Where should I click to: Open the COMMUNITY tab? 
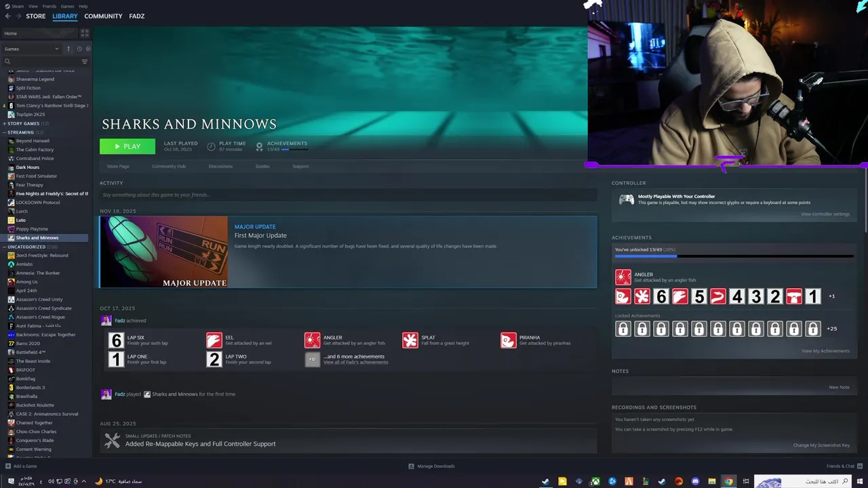[x=103, y=16]
